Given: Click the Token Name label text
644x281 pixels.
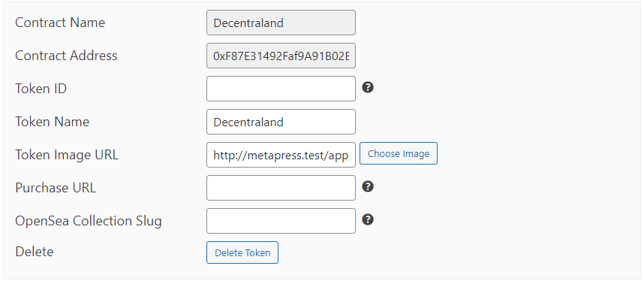Looking at the screenshot, I should [x=52, y=122].
